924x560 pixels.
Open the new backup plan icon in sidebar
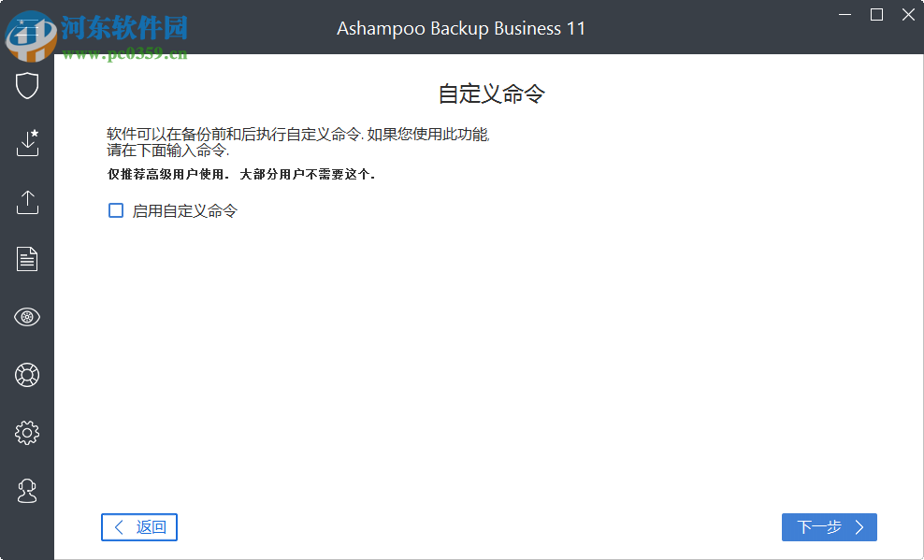coord(27,143)
